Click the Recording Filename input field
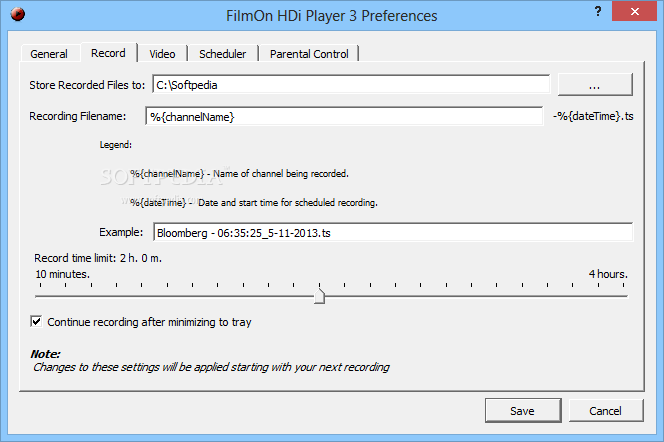 pyautogui.click(x=344, y=116)
